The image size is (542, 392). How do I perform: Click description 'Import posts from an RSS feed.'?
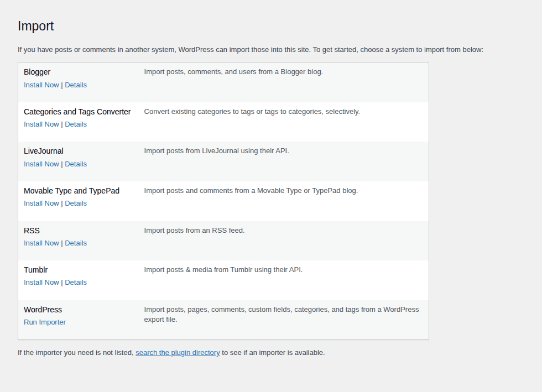point(194,231)
